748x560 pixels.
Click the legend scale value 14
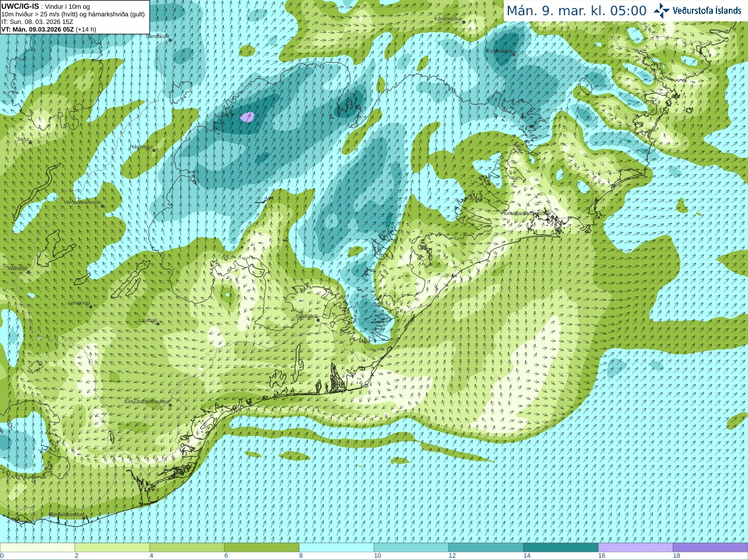[527, 556]
